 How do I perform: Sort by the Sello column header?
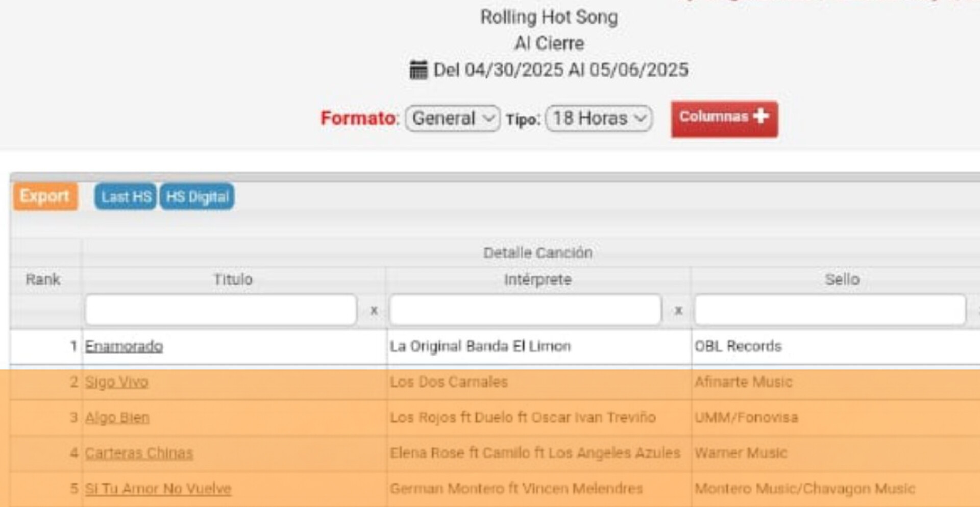pyautogui.click(x=842, y=280)
